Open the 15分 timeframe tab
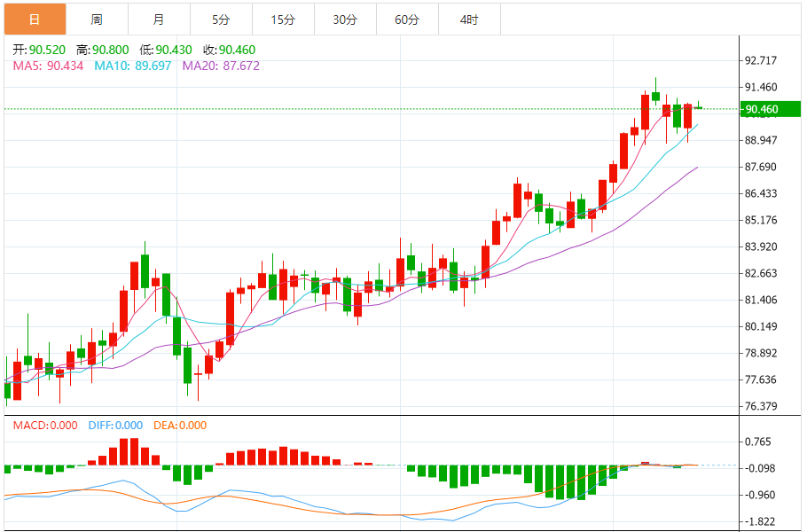This screenshot has width=807, height=532. coord(283,20)
